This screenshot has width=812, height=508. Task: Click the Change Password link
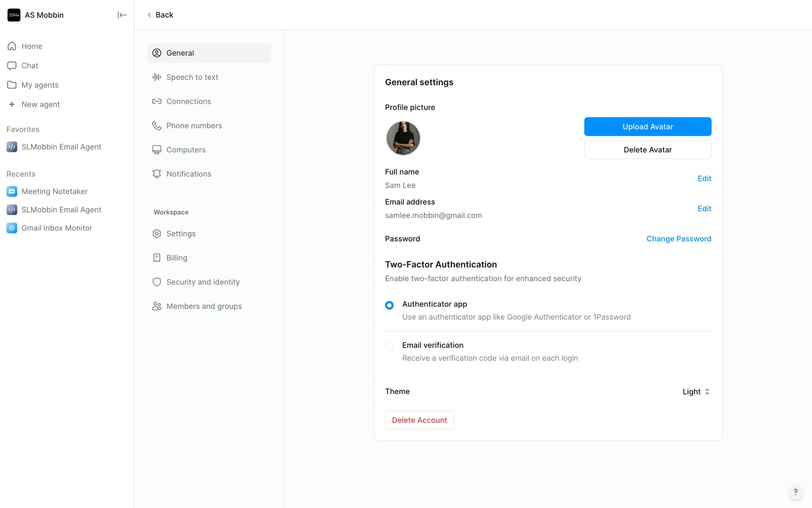point(678,239)
